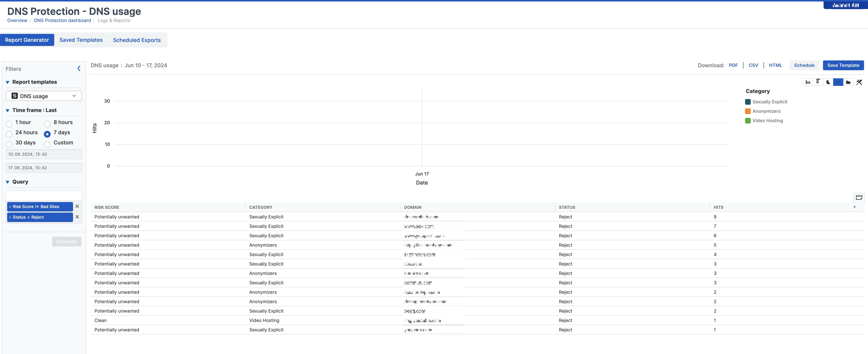
Task: Click the hits value '9' cell
Action: [715, 217]
